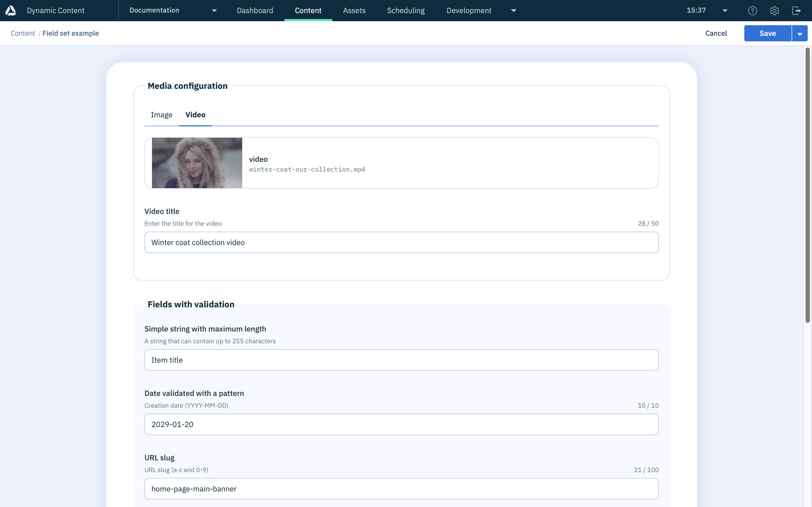Select the Video tab
812x507 pixels.
[195, 115]
